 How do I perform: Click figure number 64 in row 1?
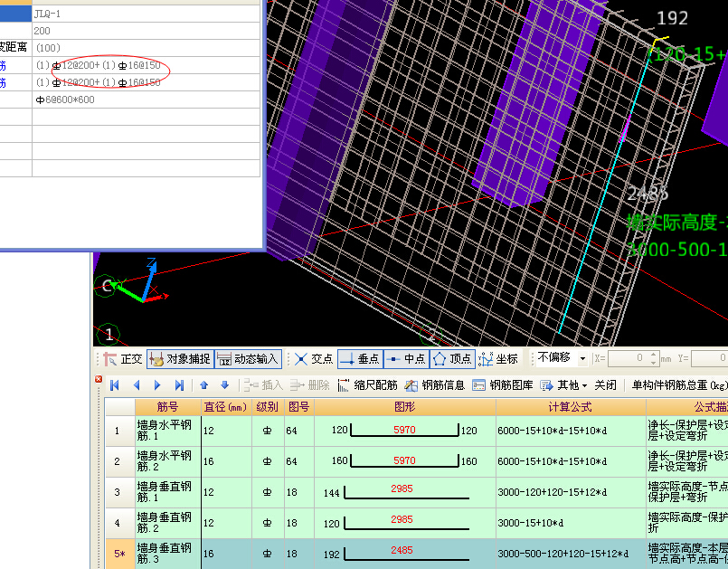299,431
